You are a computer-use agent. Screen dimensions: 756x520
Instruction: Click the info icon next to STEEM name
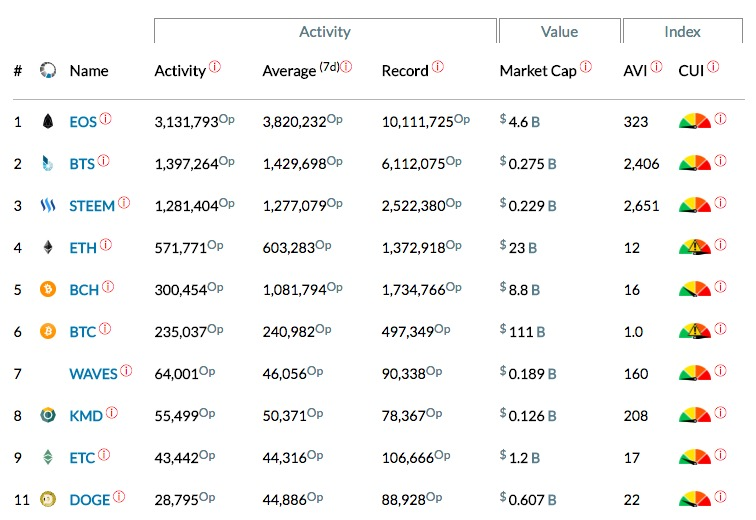pyautogui.click(x=124, y=202)
